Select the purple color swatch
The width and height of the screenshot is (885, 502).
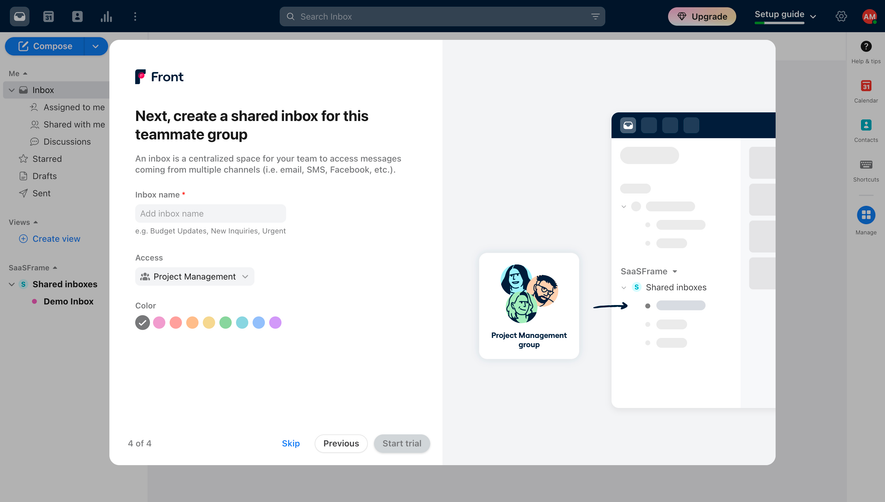coord(275,322)
